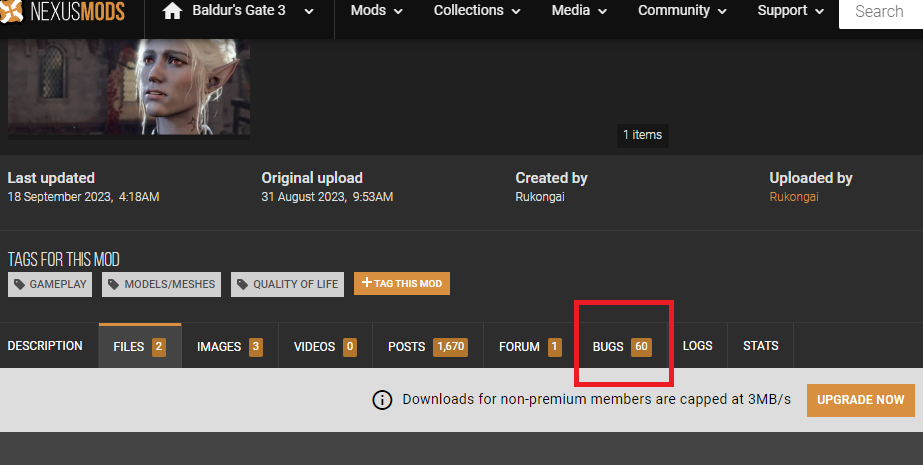Open uploader Rukongai's profile link
The image size is (923, 465).
point(793,197)
